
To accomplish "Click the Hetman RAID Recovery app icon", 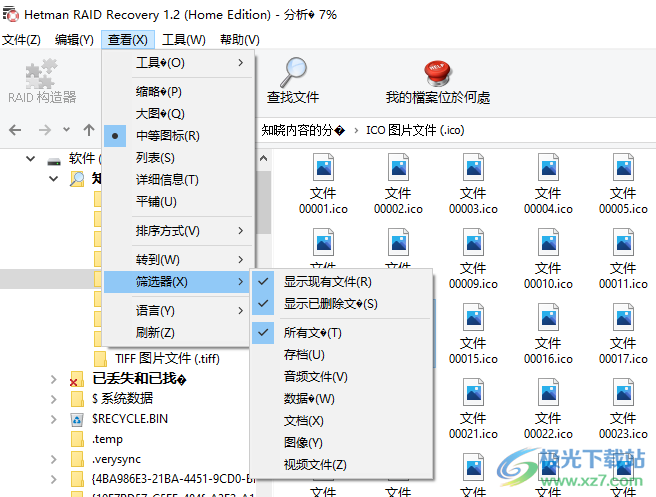I will click(10, 14).
